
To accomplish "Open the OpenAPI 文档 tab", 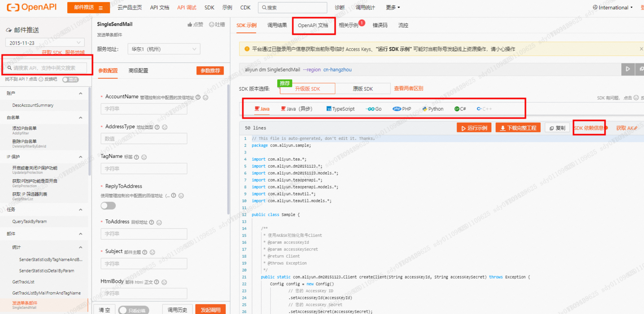I will pyautogui.click(x=313, y=25).
